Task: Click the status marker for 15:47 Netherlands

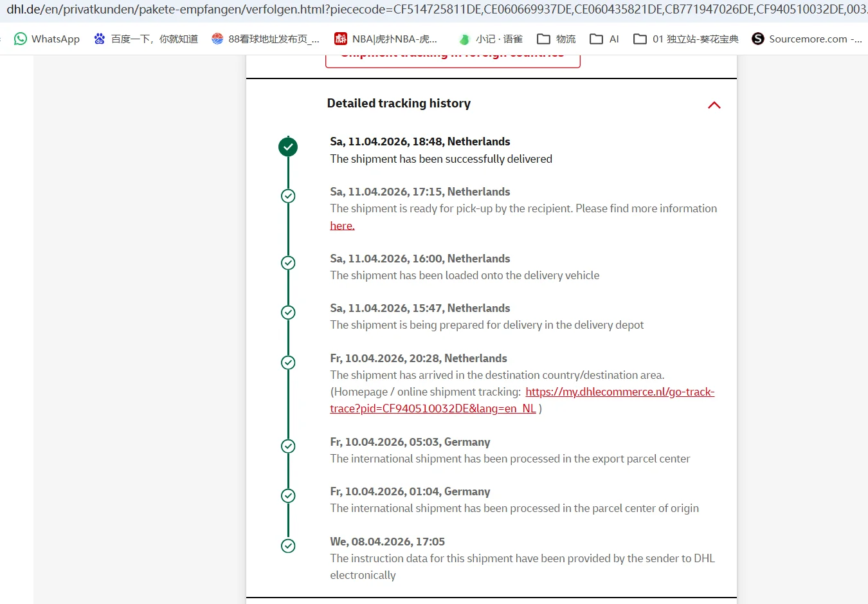Action: pos(288,313)
